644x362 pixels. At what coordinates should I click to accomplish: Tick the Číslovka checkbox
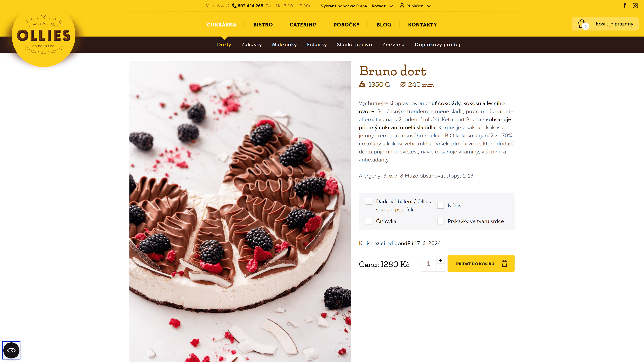click(x=369, y=221)
